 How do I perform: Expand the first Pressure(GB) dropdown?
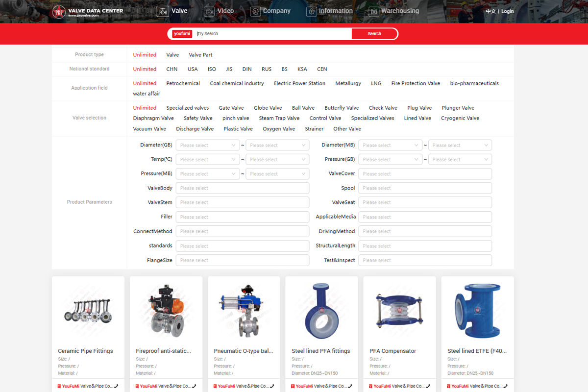click(x=390, y=159)
